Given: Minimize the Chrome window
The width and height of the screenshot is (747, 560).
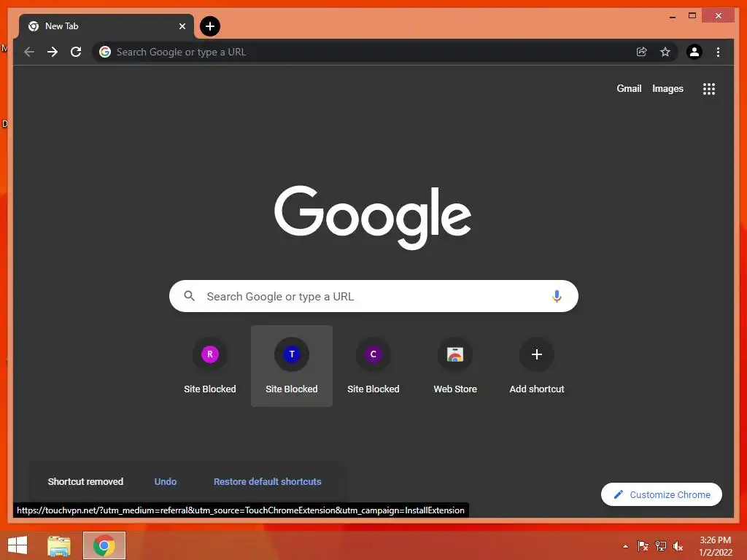Looking at the screenshot, I should pos(672,16).
